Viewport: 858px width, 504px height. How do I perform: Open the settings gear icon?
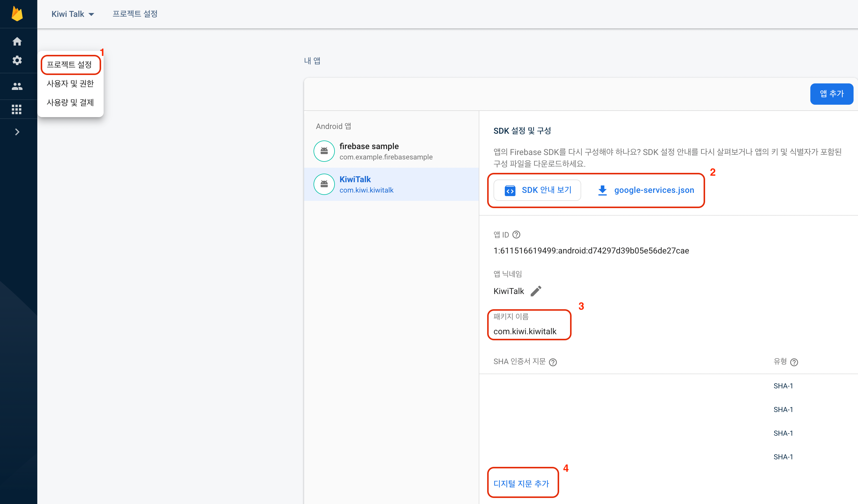point(17,61)
